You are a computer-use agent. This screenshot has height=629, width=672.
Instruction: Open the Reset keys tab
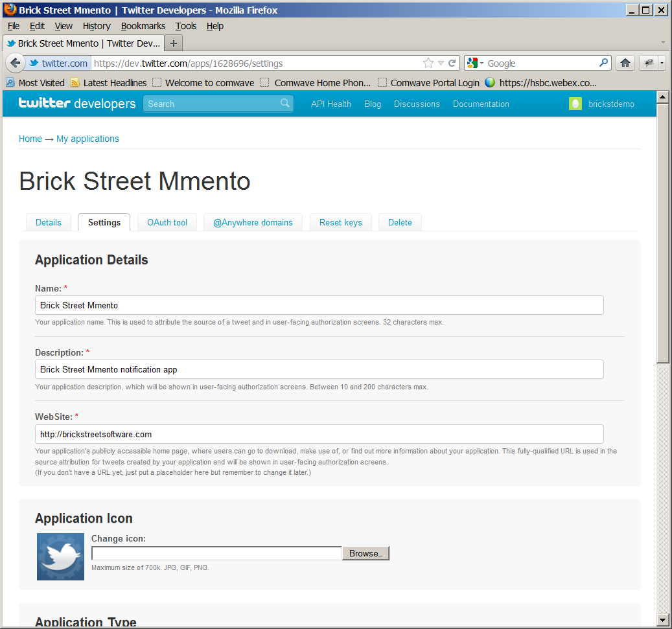340,222
